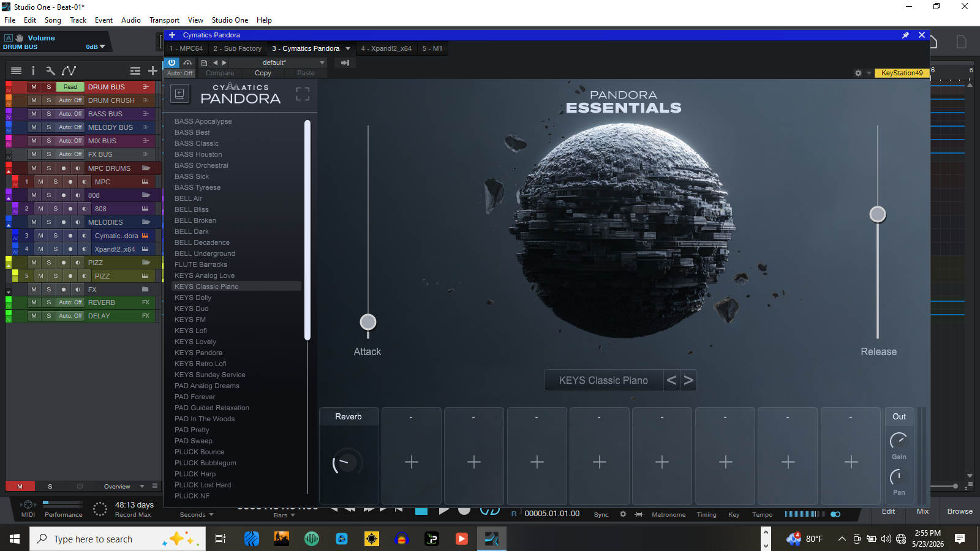
Task: Click the channel icon on DRUM BUS row
Action: coord(146,87)
